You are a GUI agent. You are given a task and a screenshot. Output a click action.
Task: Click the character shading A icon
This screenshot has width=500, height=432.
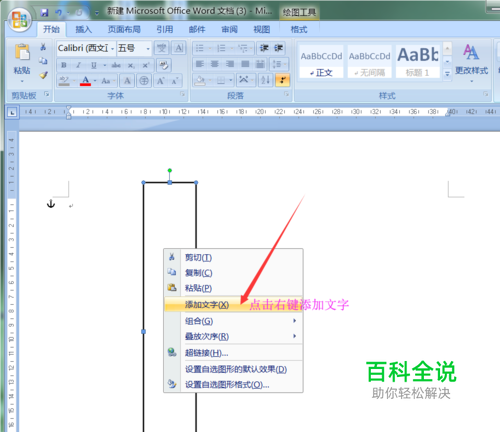click(x=127, y=81)
